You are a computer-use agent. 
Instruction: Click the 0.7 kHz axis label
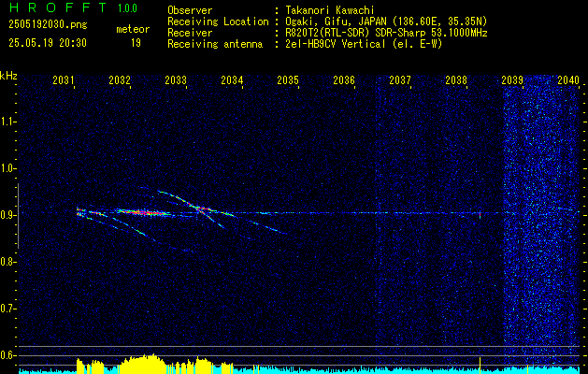click(x=7, y=309)
